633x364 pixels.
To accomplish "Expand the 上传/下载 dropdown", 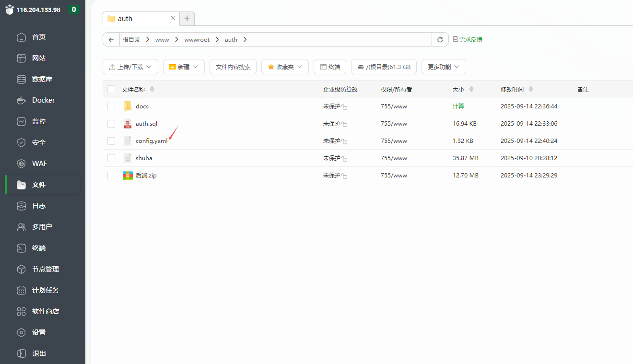I will click(130, 67).
